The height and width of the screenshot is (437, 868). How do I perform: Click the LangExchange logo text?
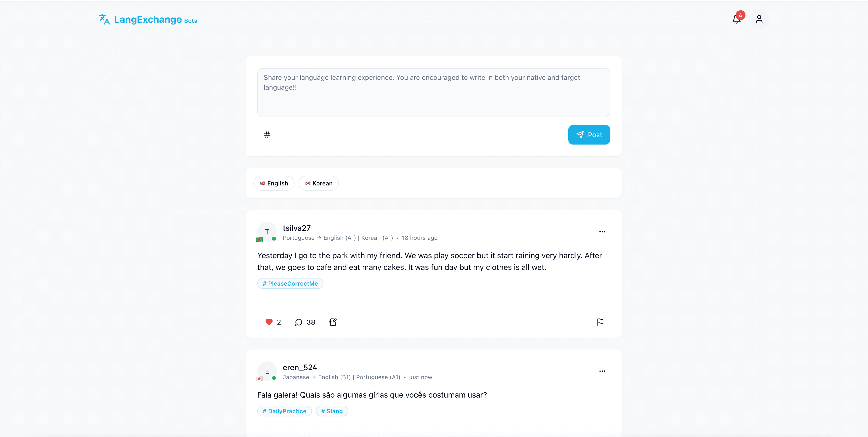[x=148, y=20]
